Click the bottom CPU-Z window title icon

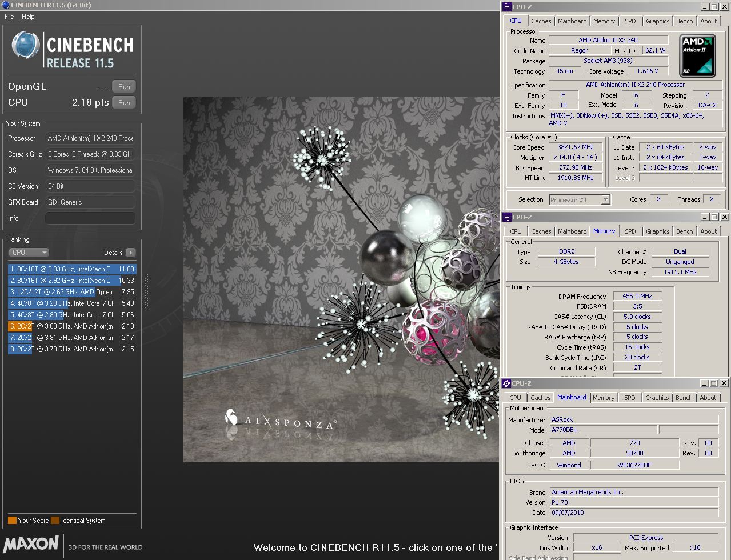[x=507, y=383]
